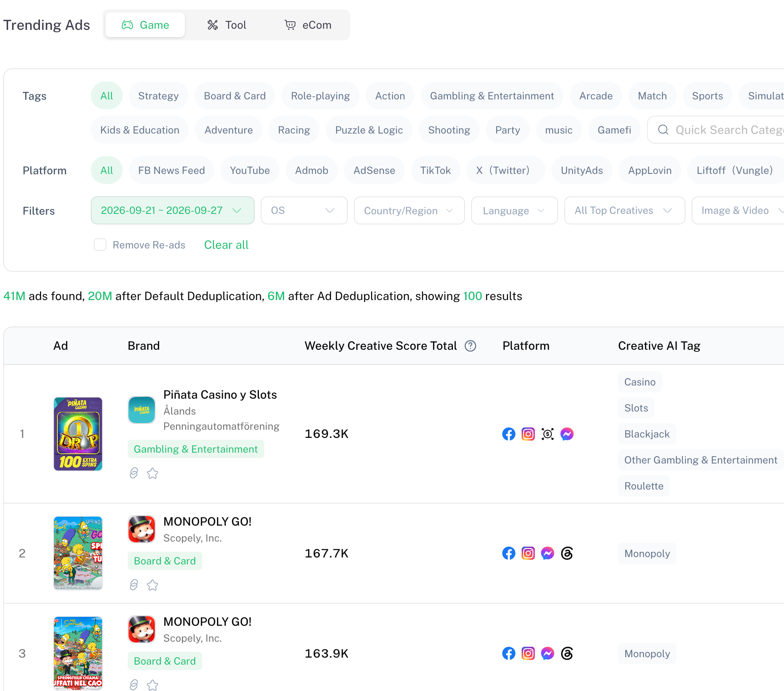Viewport: 784px width, 691px height.
Task: Click the link icon in row 3
Action: pos(134,685)
